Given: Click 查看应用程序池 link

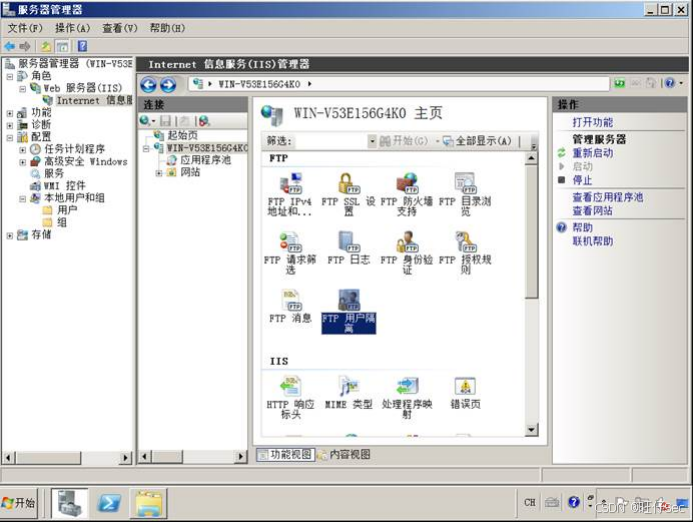Looking at the screenshot, I should 608,197.
